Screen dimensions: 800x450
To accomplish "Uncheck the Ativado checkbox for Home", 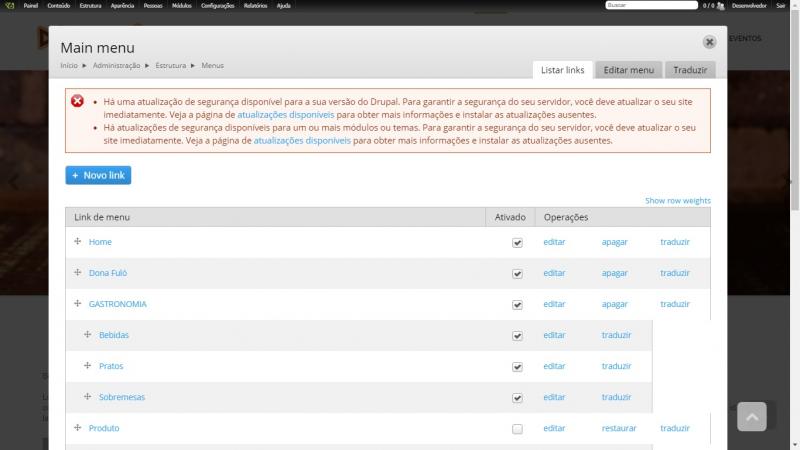I will point(517,243).
